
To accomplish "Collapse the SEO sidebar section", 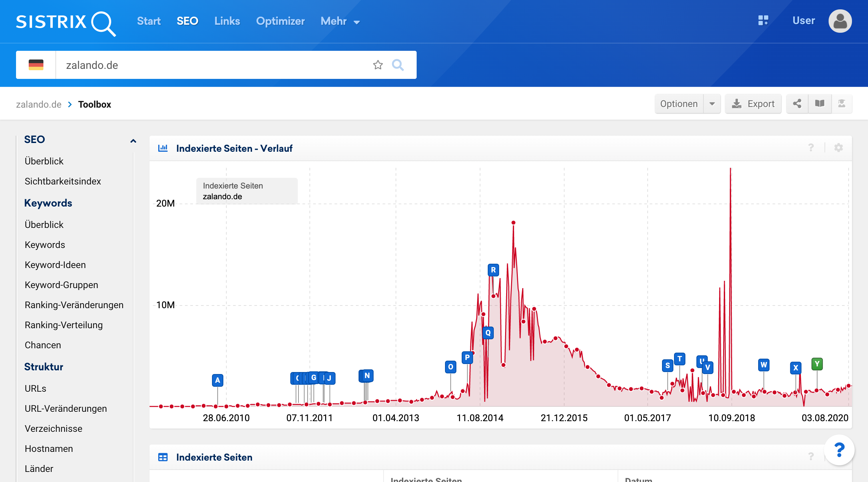I will pyautogui.click(x=133, y=141).
